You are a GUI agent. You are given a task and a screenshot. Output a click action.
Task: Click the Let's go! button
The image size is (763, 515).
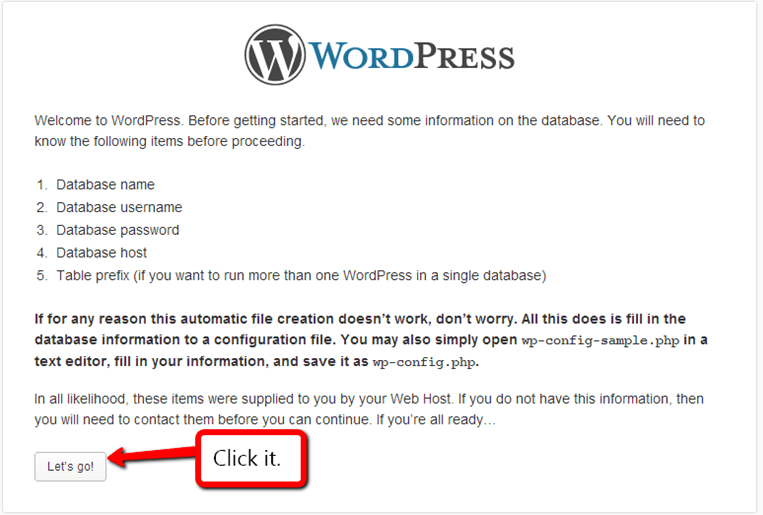click(x=70, y=466)
